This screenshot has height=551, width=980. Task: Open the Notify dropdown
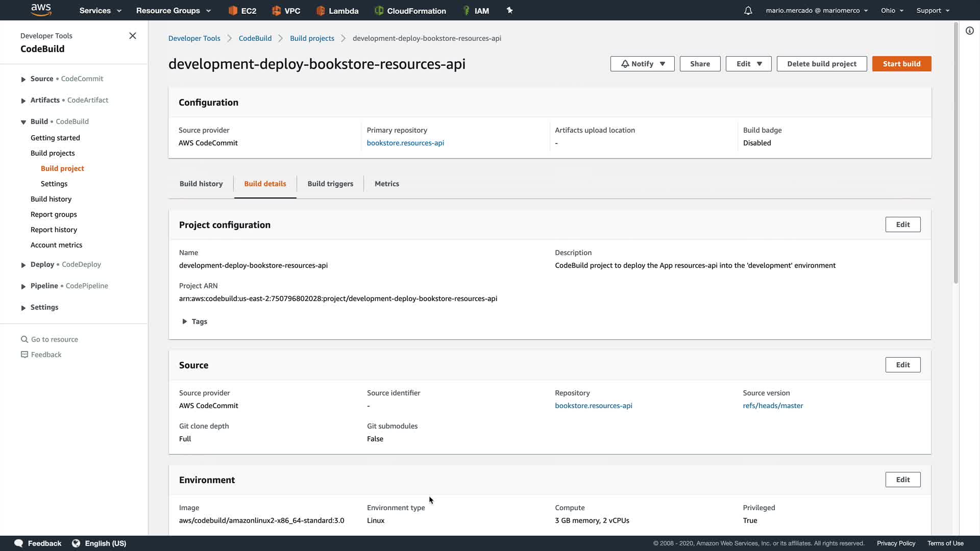click(x=642, y=64)
